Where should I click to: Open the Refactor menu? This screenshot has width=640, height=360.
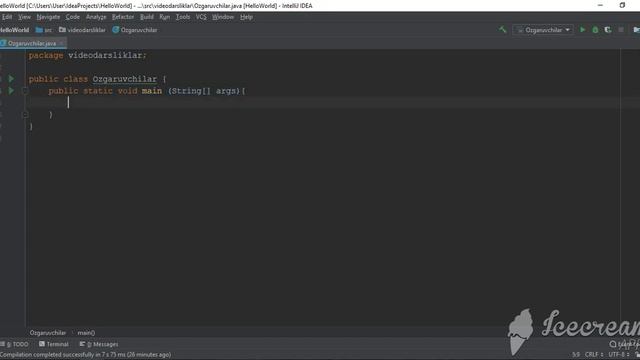click(x=123, y=17)
